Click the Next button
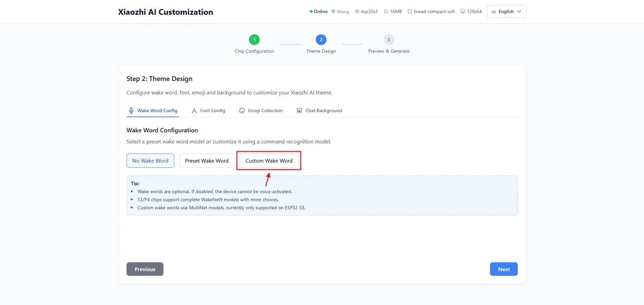 point(504,269)
